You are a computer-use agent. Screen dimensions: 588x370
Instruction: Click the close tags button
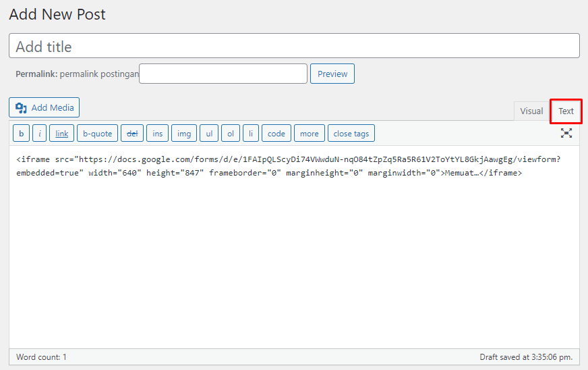tap(351, 134)
